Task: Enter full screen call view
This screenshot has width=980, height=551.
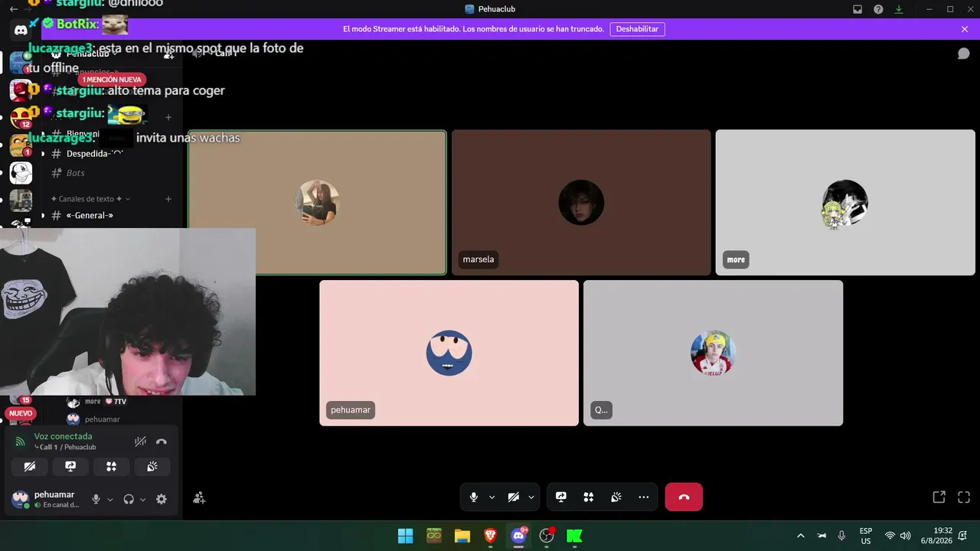Action: (x=964, y=497)
